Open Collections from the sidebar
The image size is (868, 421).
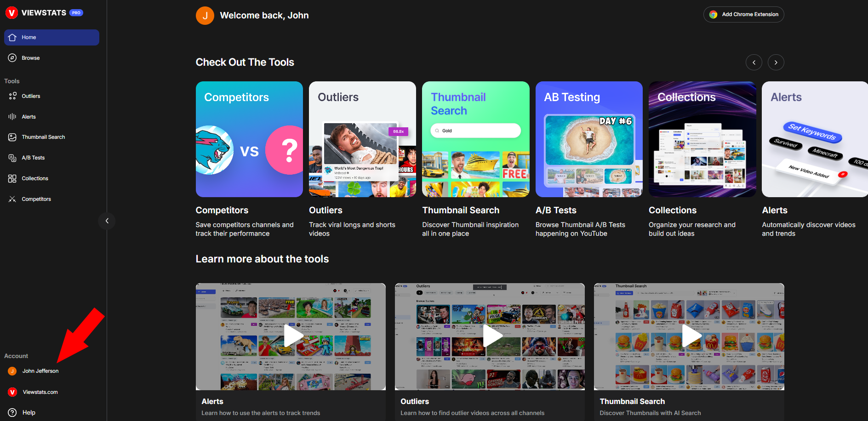[x=51, y=178]
